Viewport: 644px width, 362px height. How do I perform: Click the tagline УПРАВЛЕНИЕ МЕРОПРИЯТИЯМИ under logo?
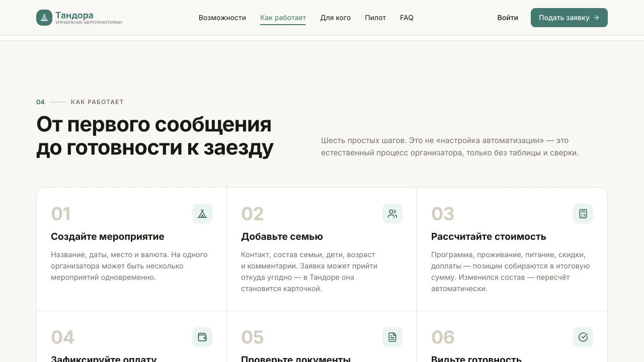[89, 23]
